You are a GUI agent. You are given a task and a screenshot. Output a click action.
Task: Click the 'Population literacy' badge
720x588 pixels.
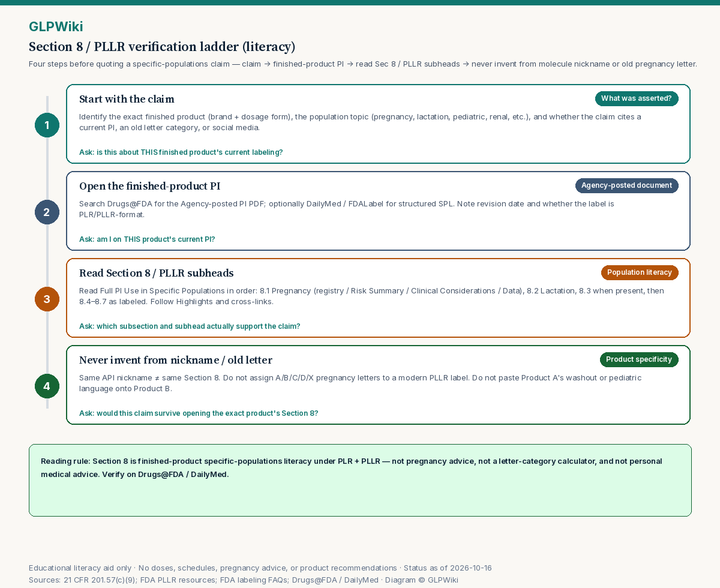pos(640,272)
